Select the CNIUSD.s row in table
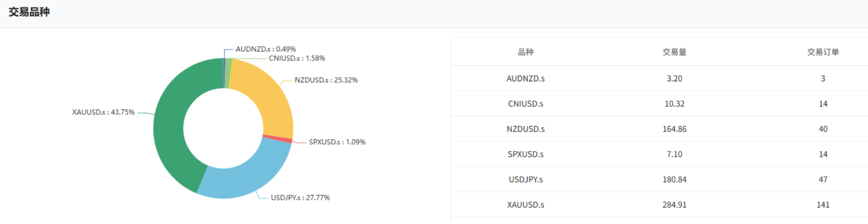The width and height of the screenshot is (868, 224). pos(659,103)
